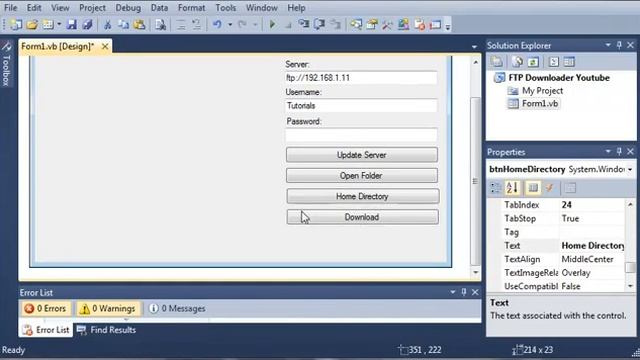Select the Form1.vb [Design] tab
Viewport: 640px width, 360px height.
pos(58,47)
